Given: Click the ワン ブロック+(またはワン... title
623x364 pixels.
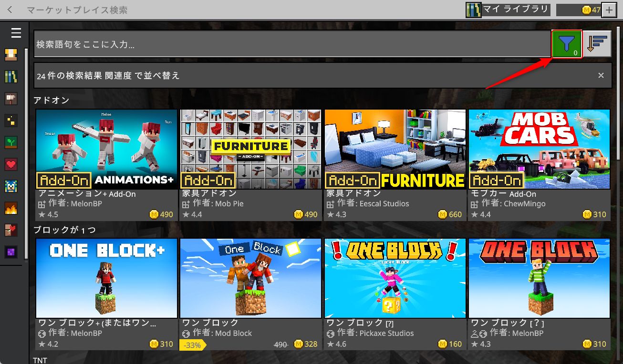Looking at the screenshot, I should pos(97,323).
